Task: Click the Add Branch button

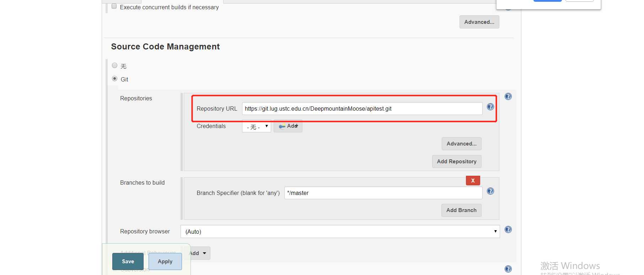Action: point(461,210)
